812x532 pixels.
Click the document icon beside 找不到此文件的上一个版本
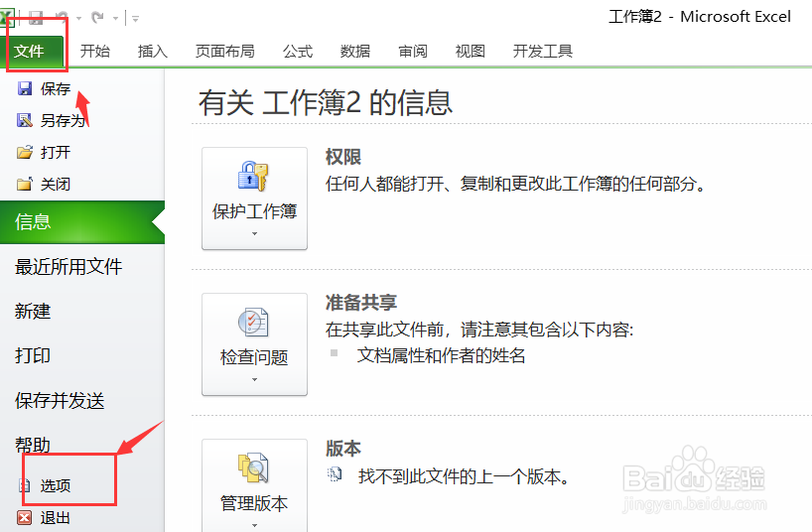pyautogui.click(x=336, y=474)
